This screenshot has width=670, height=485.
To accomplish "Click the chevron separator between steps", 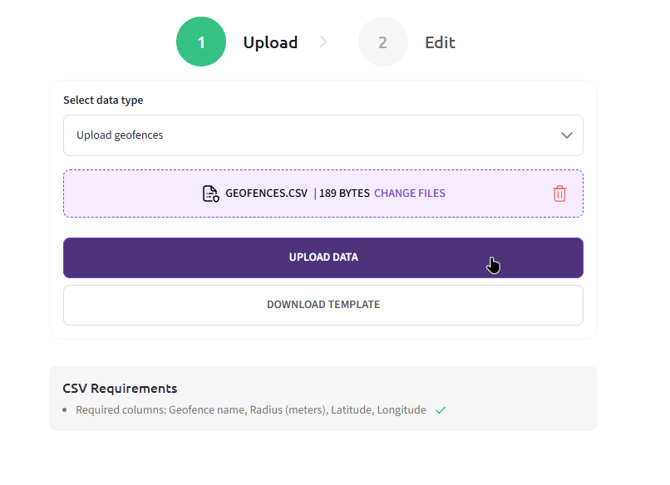I will (323, 42).
